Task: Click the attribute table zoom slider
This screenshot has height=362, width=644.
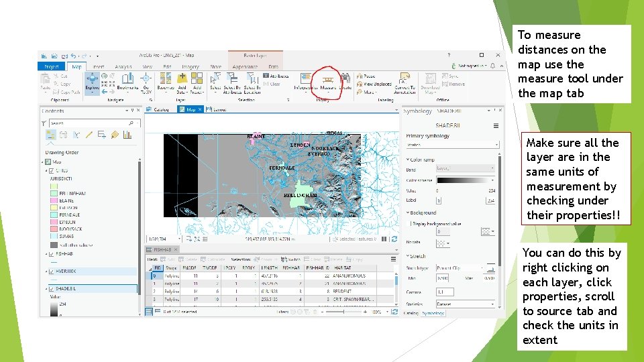Action: point(343,312)
